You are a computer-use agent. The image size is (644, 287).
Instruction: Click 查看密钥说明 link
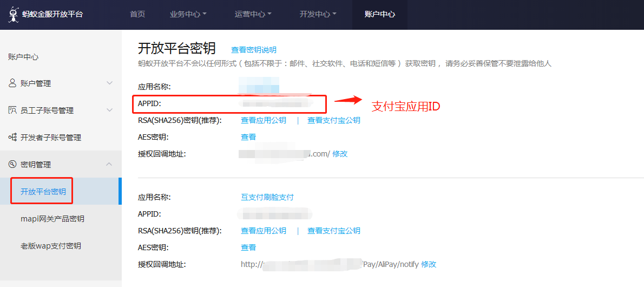254,50
